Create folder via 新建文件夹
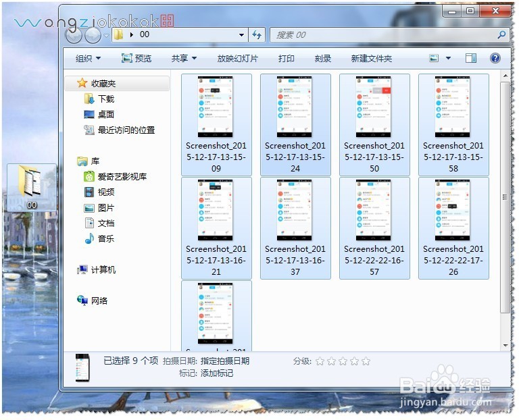 (371, 59)
